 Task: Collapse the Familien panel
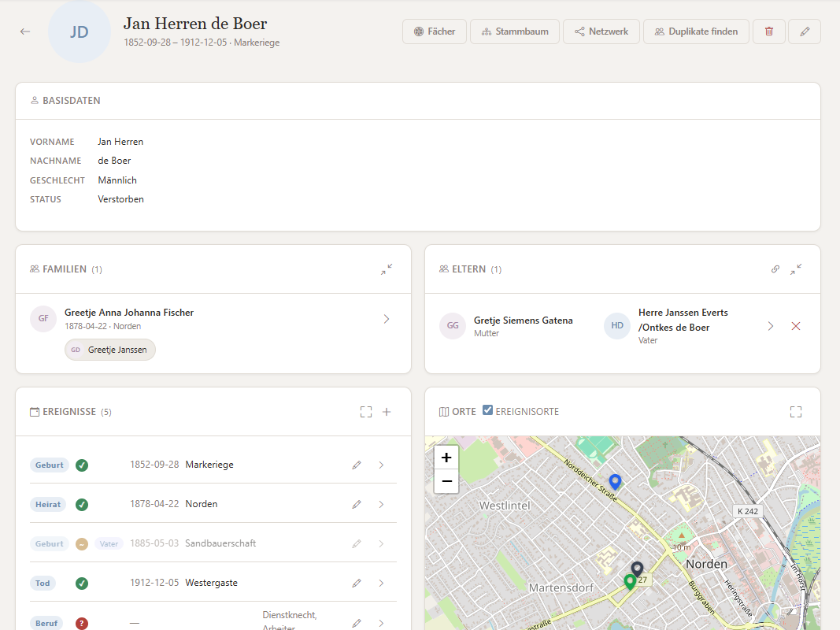387,269
